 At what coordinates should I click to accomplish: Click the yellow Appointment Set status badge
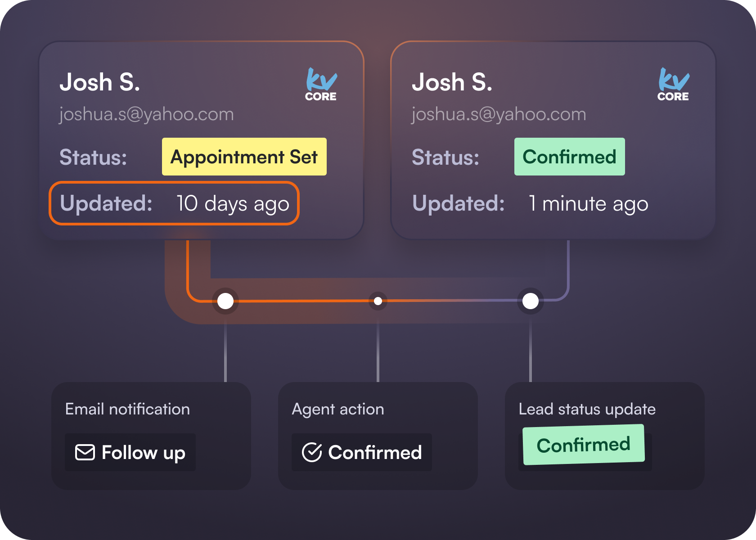coord(244,157)
